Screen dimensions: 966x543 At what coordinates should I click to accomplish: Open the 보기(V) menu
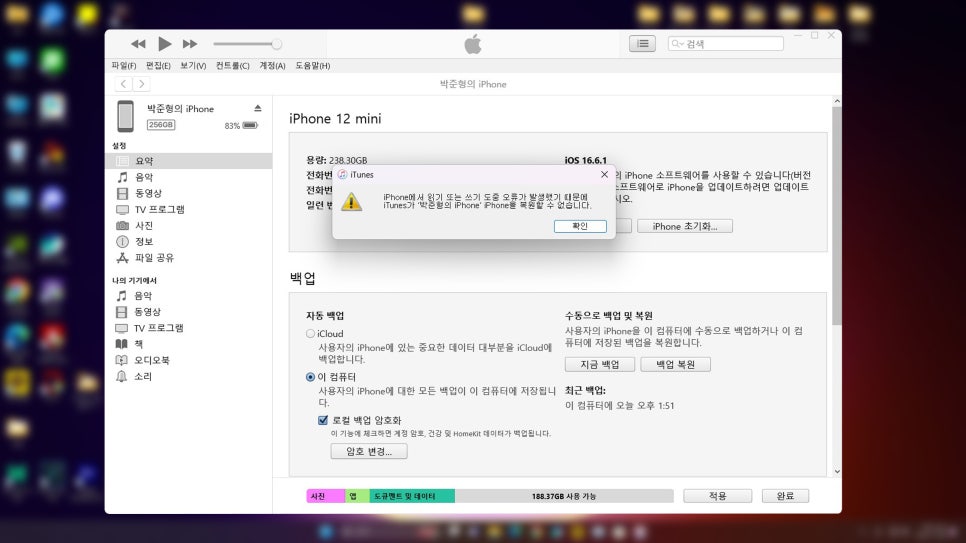pos(193,65)
